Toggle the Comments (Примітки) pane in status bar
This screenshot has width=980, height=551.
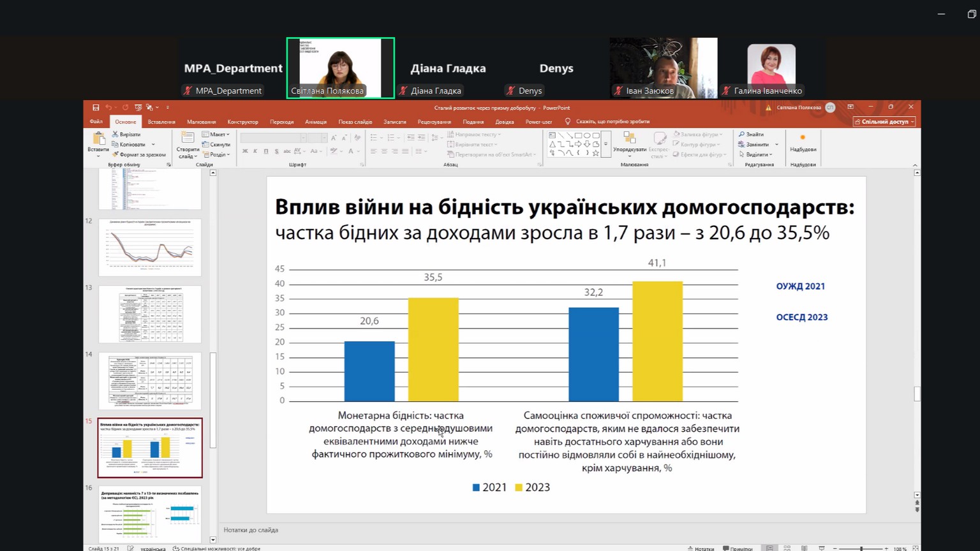tap(738, 548)
